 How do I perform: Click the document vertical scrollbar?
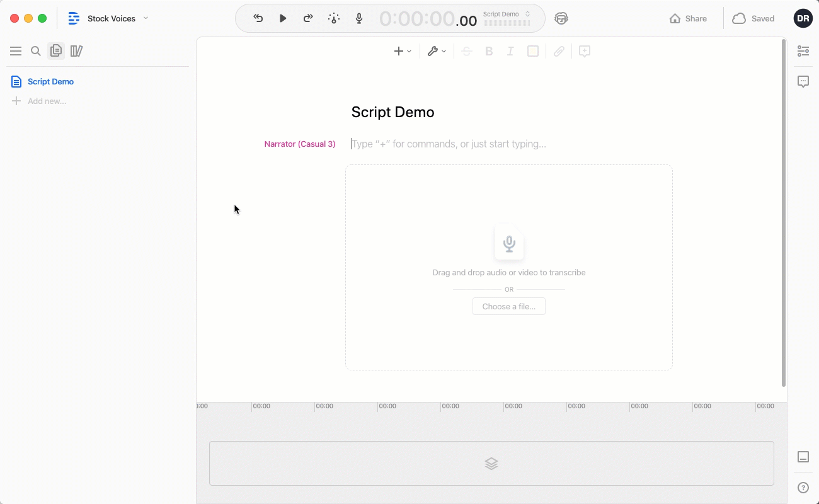coord(784,212)
